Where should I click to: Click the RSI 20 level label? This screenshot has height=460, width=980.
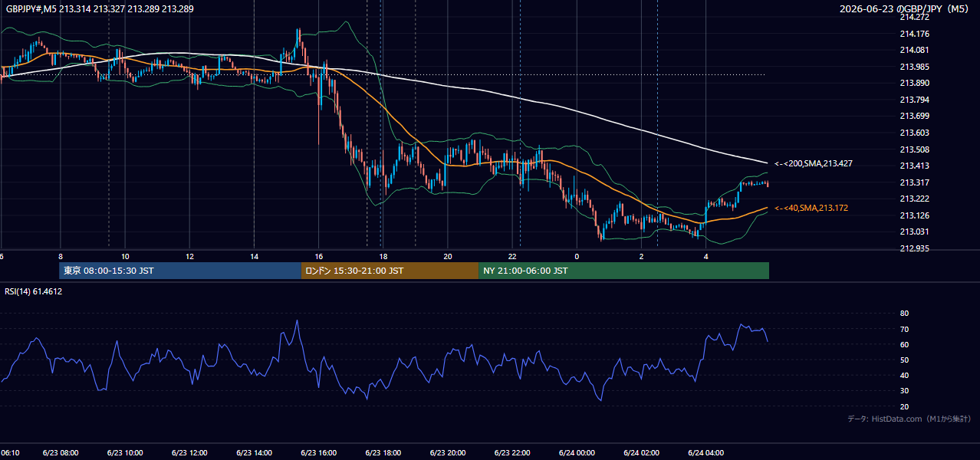[904, 406]
